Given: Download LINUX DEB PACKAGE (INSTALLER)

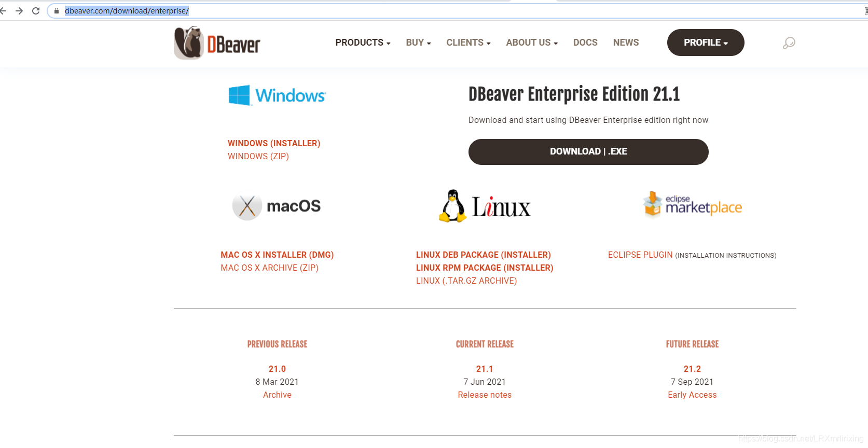Looking at the screenshot, I should [484, 255].
